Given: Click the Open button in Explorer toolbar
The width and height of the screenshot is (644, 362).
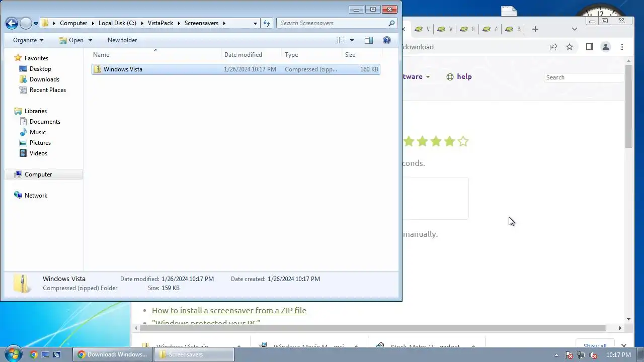Looking at the screenshot, I should click(71, 40).
